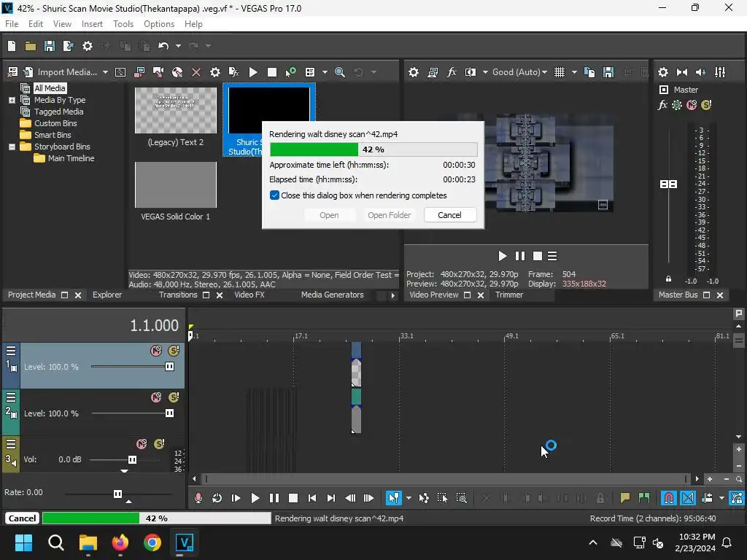Image resolution: width=747 pixels, height=560 pixels.
Task: Click Downmix Output icon in Master Bus
Action: (x=682, y=72)
